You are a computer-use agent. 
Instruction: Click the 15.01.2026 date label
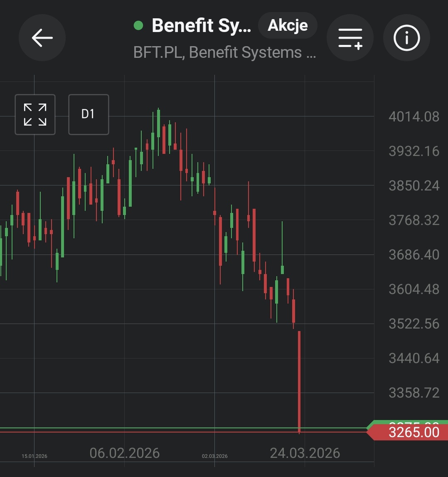34,456
